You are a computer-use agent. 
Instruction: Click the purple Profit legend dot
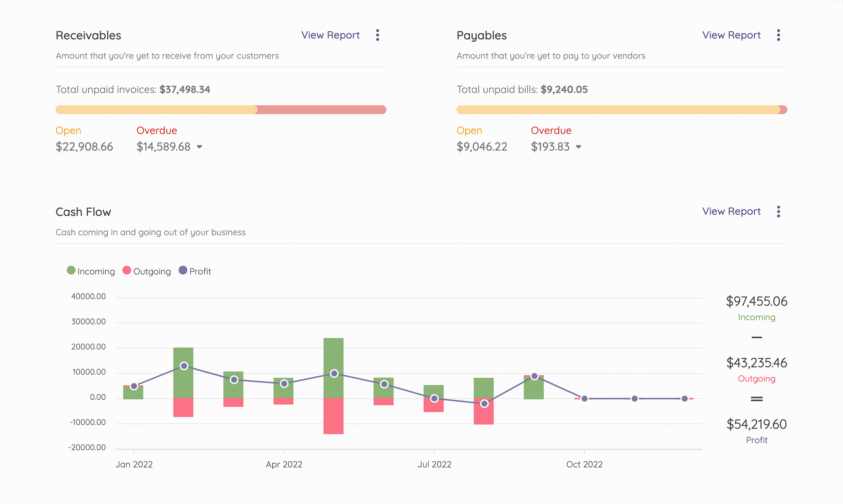pos(183,271)
